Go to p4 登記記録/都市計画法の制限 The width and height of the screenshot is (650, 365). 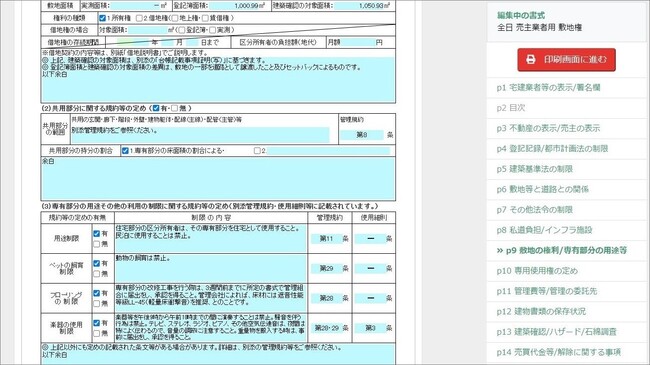tap(552, 148)
